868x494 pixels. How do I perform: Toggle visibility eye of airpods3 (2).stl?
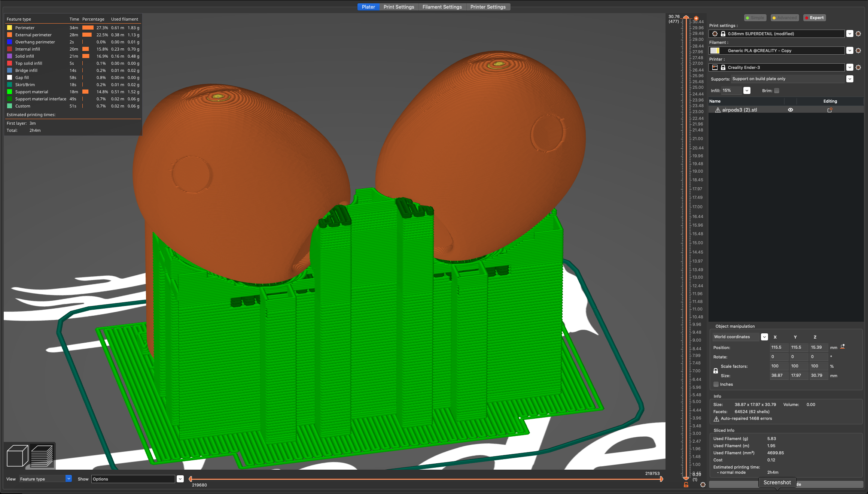pos(791,110)
